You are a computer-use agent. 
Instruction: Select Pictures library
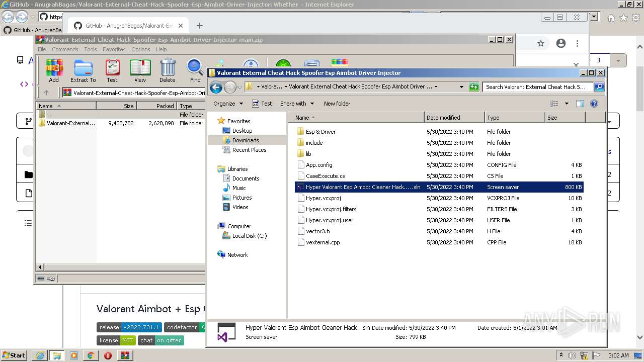(242, 198)
